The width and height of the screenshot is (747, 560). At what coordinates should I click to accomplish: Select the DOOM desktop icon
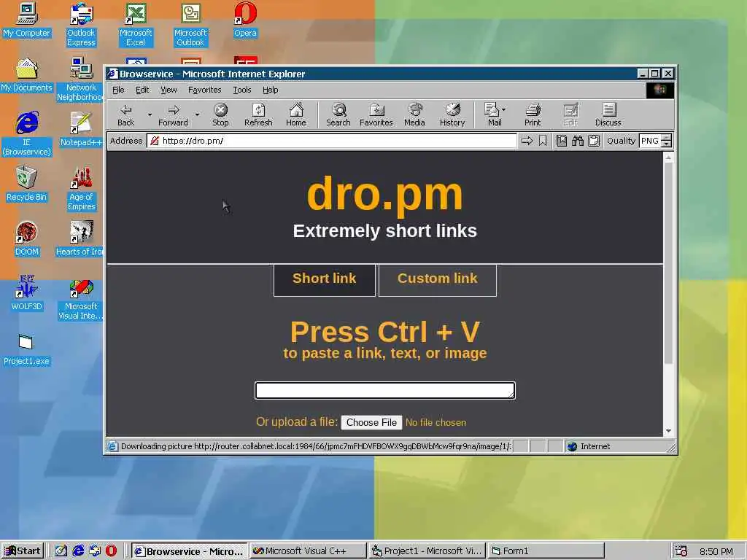pyautogui.click(x=27, y=238)
